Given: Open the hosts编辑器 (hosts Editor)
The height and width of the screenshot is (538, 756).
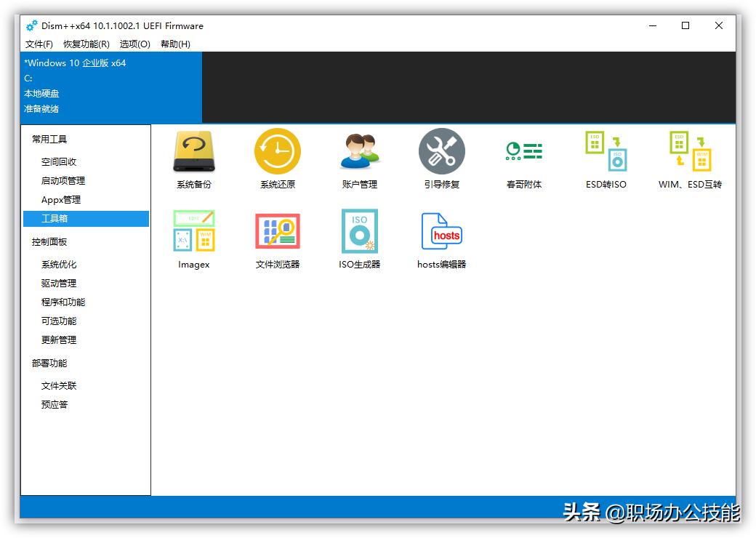Looking at the screenshot, I should (441, 238).
